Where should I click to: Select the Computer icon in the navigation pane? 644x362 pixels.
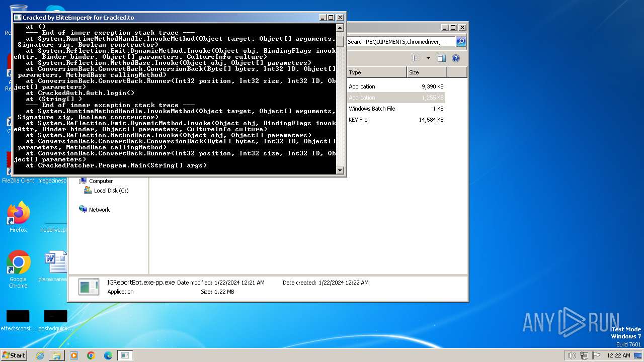[x=83, y=181]
